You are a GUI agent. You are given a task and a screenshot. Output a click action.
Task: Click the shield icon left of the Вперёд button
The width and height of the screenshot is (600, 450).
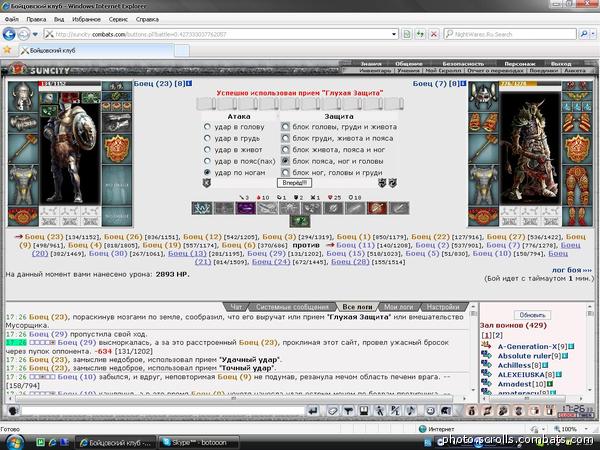pos(206,183)
